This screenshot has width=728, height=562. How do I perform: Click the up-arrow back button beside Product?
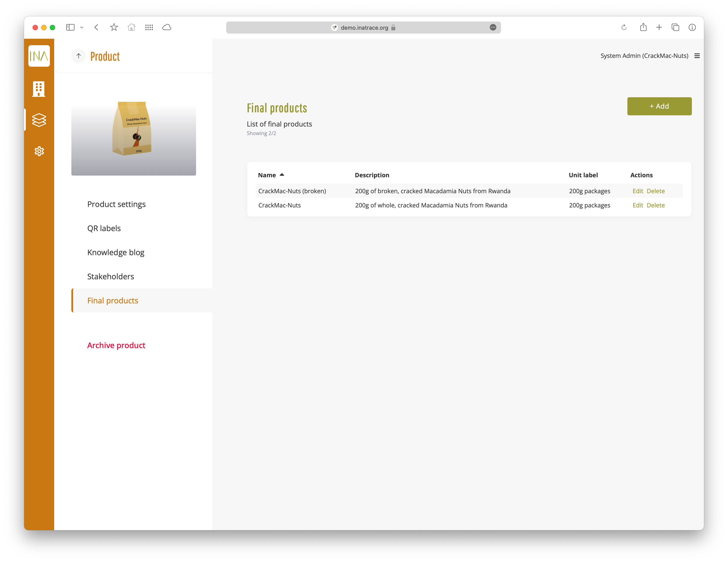pos(79,56)
